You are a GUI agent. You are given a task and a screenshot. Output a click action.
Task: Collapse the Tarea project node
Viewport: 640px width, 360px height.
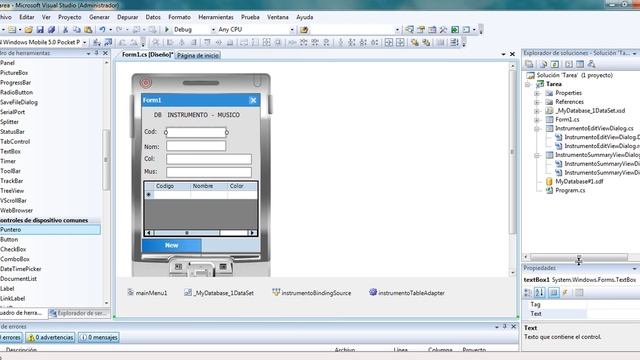click(527, 84)
